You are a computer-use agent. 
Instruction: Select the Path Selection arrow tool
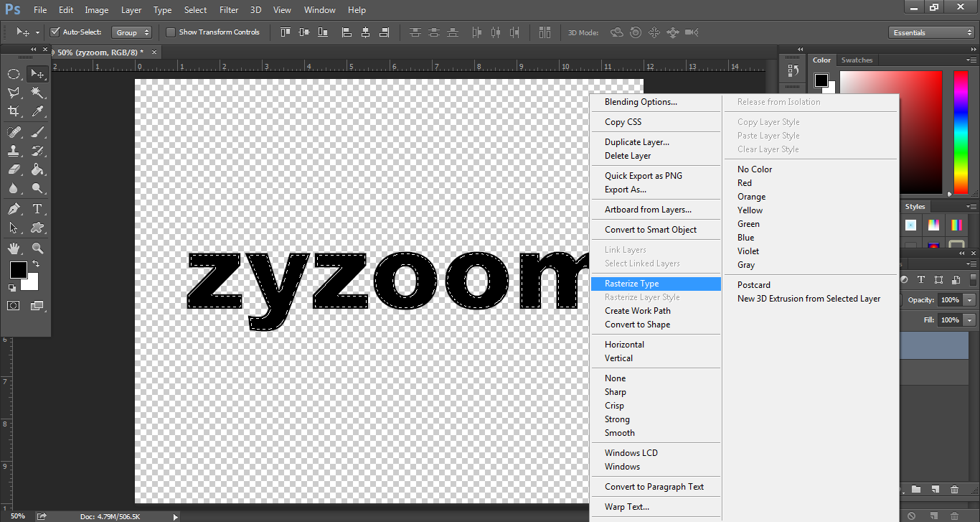click(x=14, y=228)
